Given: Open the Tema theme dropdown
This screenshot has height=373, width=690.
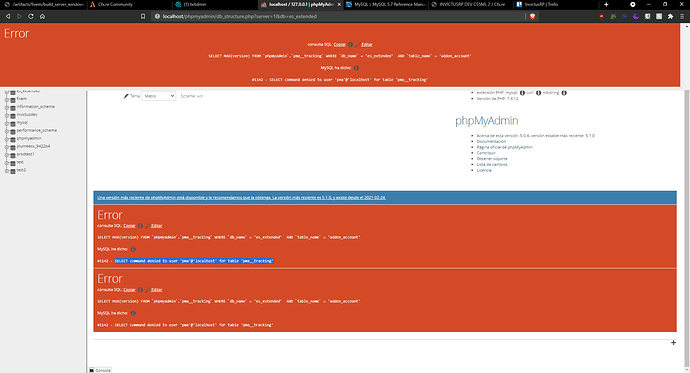Looking at the screenshot, I should point(158,96).
